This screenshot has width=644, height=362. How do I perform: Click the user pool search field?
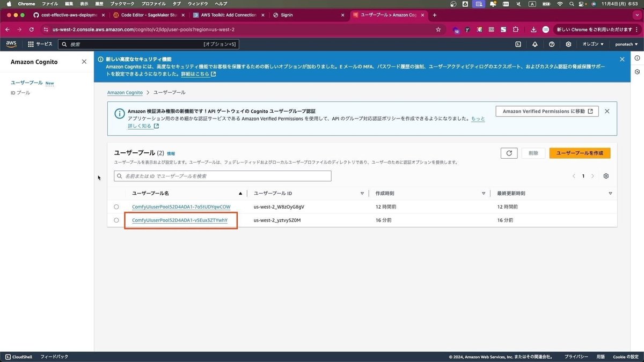(x=223, y=176)
